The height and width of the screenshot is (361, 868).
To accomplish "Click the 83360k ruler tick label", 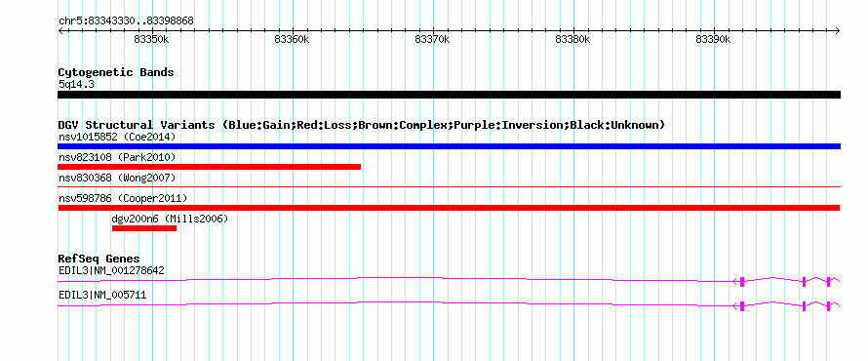I will [292, 40].
